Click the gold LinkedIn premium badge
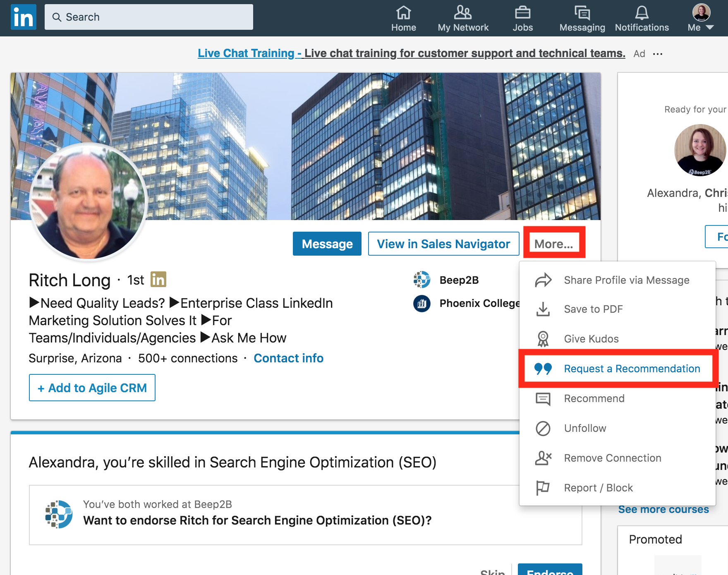 (x=158, y=279)
